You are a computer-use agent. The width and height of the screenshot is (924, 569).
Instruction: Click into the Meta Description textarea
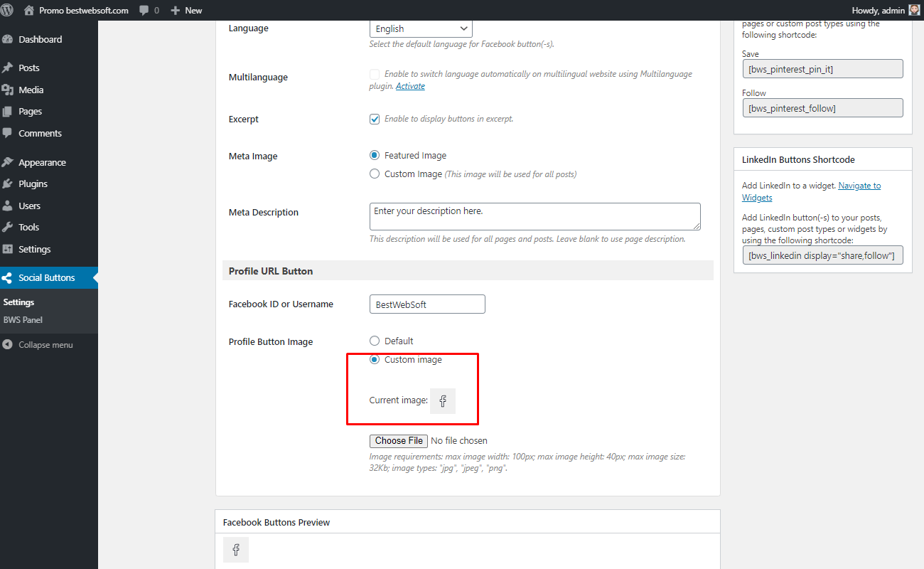(x=535, y=216)
